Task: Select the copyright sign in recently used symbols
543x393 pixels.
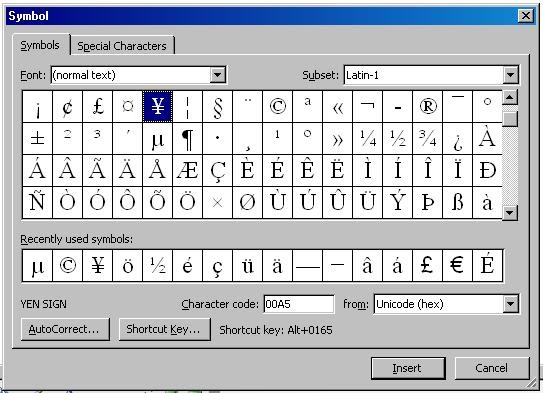Action: (x=68, y=266)
